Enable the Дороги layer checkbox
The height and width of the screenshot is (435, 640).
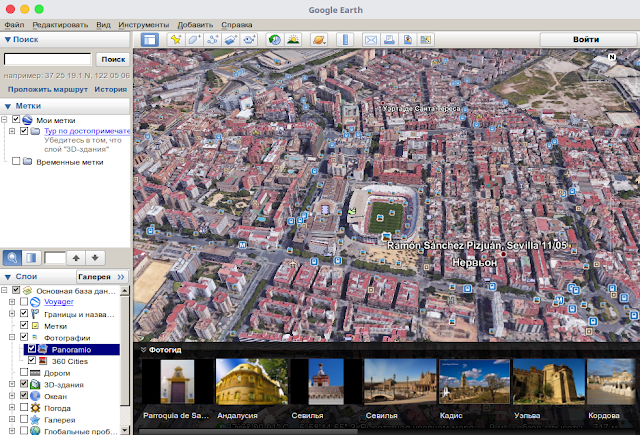pyautogui.click(x=24, y=372)
